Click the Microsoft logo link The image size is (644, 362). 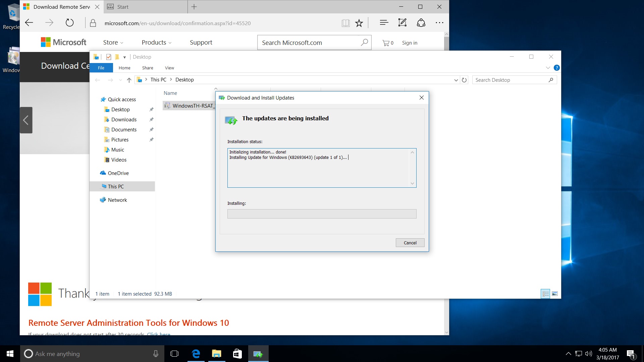tap(63, 42)
